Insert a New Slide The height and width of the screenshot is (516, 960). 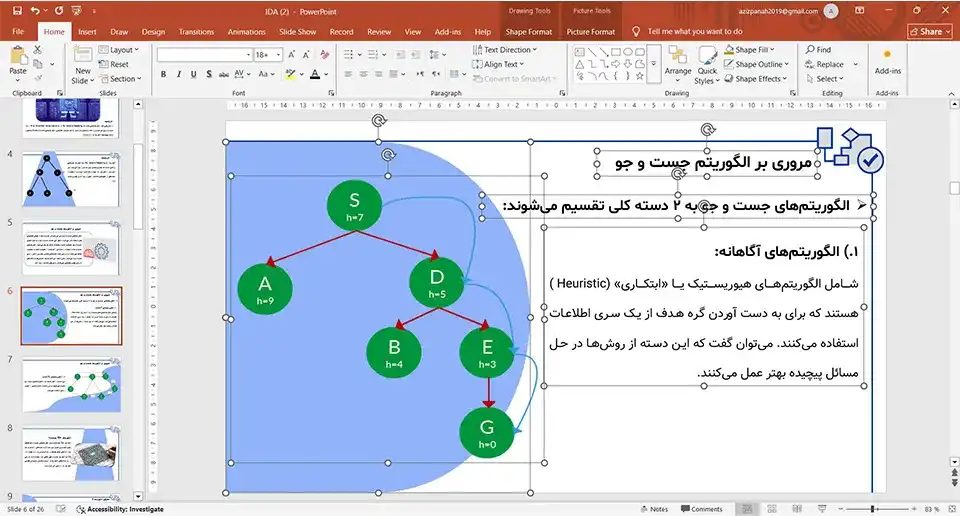(x=83, y=65)
